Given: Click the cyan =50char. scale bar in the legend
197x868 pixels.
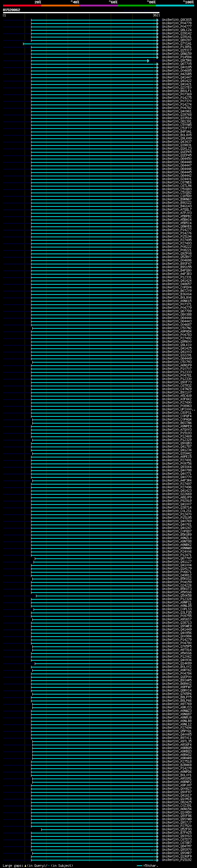Looking at the screenshot, I should click(x=140, y=865).
